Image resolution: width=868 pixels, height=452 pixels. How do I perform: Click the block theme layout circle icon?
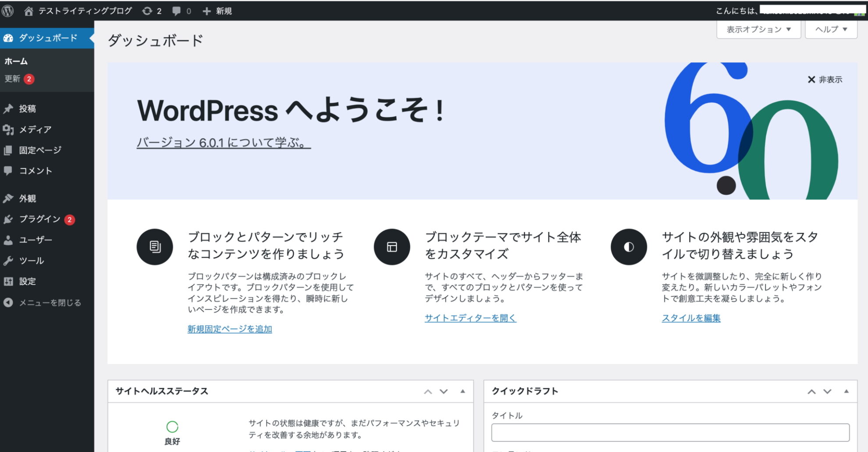[392, 247]
